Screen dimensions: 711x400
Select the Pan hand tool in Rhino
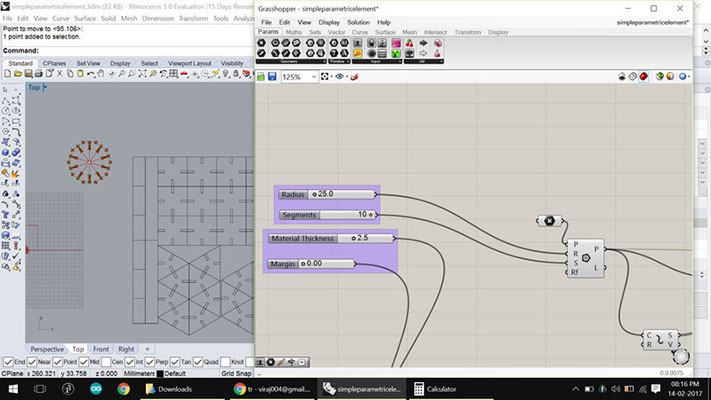[x=101, y=73]
